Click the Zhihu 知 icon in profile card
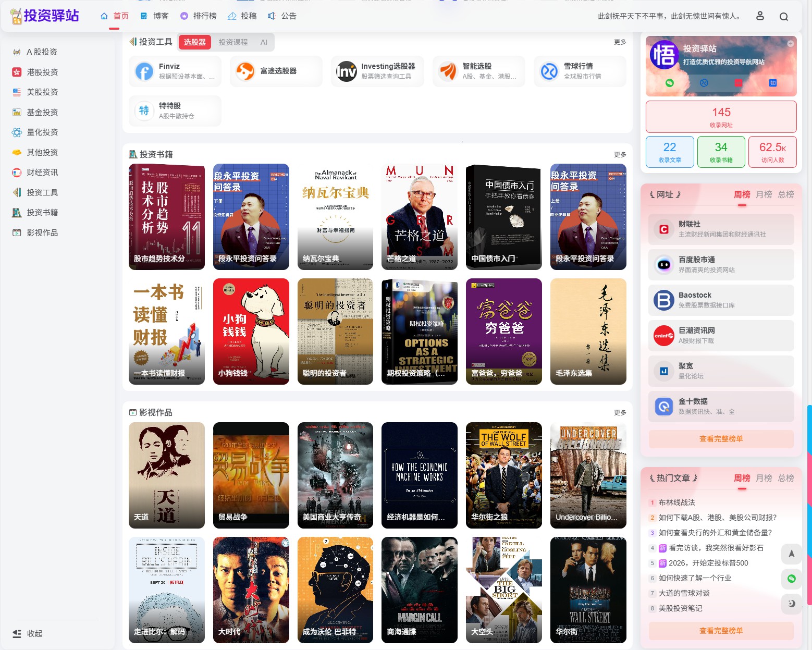The image size is (812, 650). tap(773, 83)
